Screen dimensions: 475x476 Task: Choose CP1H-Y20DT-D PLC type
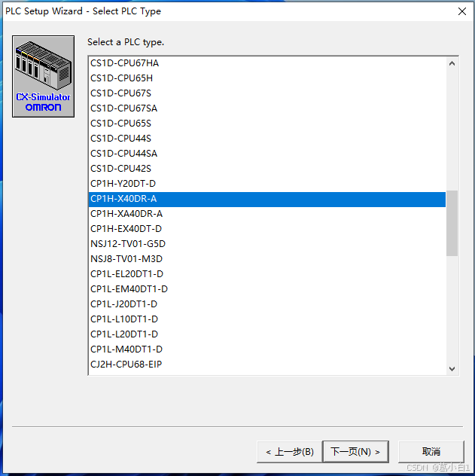(x=267, y=184)
